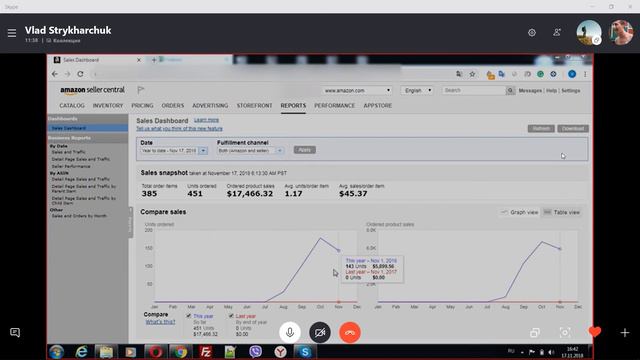Take a snapshot of the call
The height and width of the screenshot is (360, 640).
tap(565, 333)
